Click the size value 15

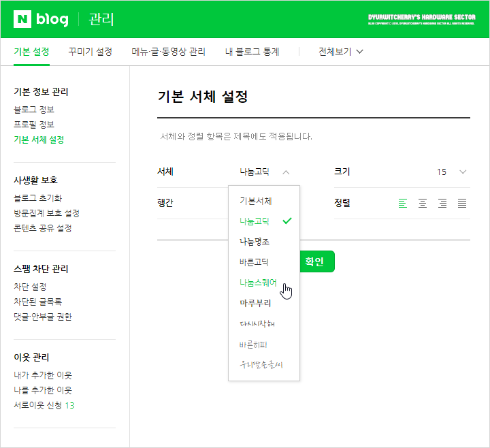(x=442, y=172)
